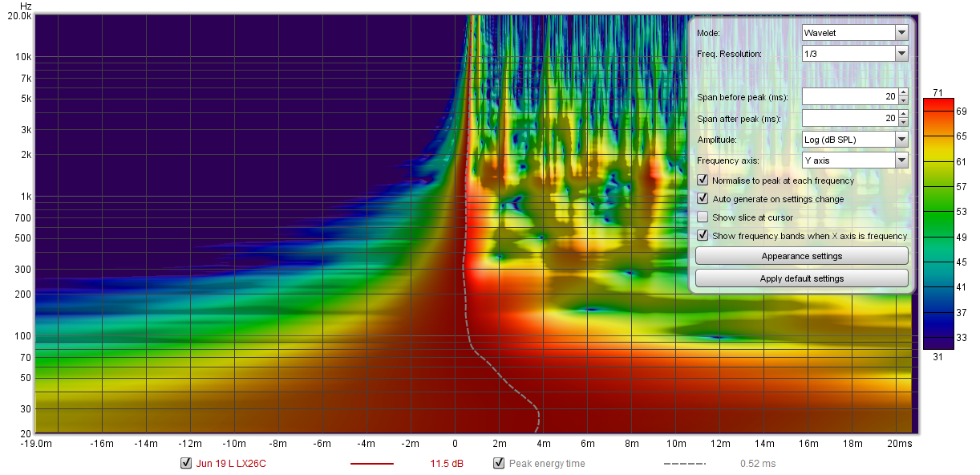The width and height of the screenshot is (980, 475).
Task: Select the Span before peak input field
Action: tap(850, 95)
